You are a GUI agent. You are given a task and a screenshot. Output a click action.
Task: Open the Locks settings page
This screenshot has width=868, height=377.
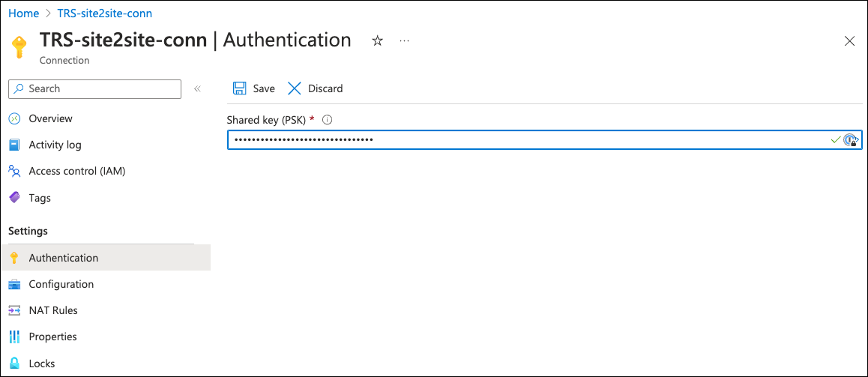tap(41, 364)
